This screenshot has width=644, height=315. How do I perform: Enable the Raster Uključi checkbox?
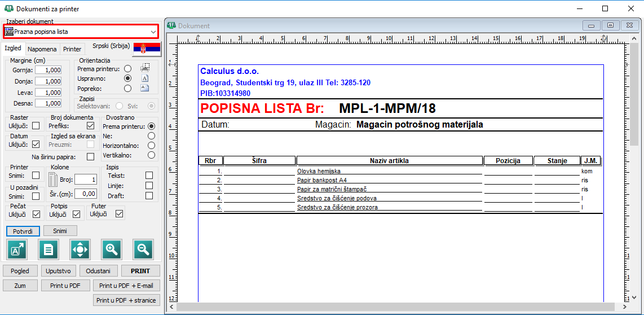point(36,126)
